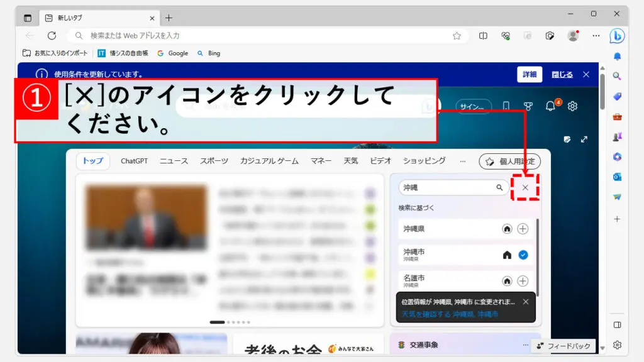
Task: Expand options ellipsis on 交通事象 card
Action: pyautogui.click(x=526, y=344)
